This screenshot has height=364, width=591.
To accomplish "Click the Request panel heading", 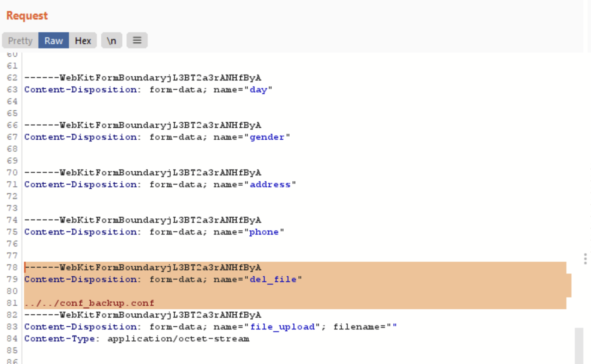I will coord(27,16).
